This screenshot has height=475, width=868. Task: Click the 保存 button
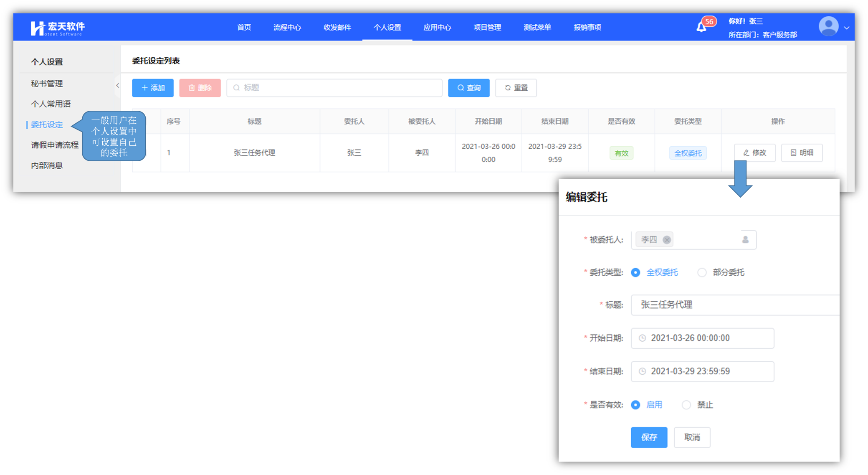click(649, 437)
